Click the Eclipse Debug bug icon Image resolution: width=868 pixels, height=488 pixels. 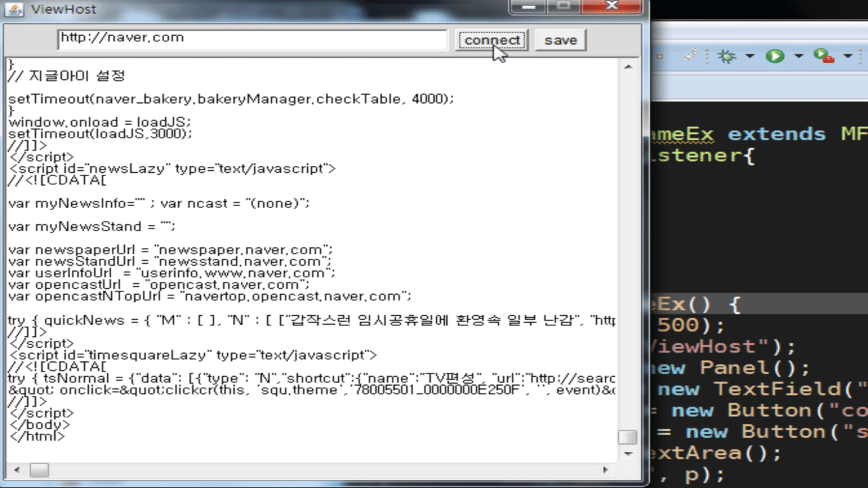727,56
